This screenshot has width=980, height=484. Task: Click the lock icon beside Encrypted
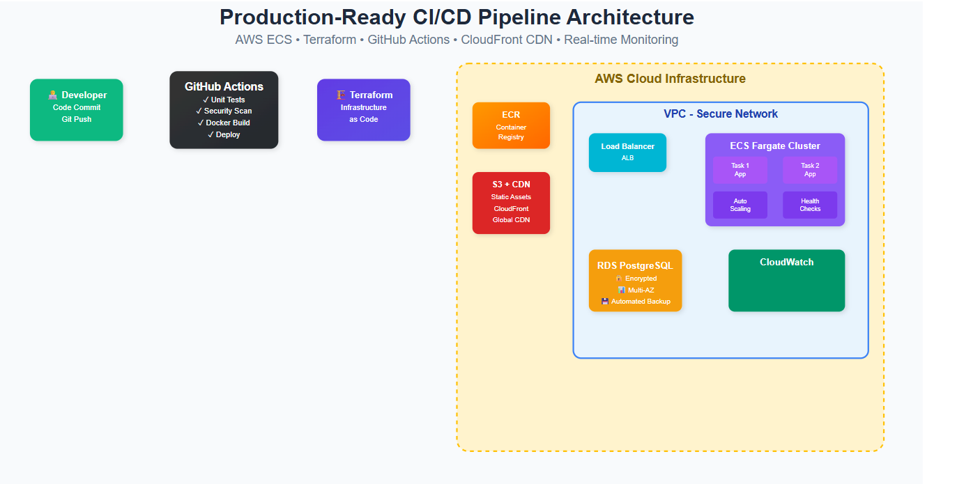tap(619, 279)
